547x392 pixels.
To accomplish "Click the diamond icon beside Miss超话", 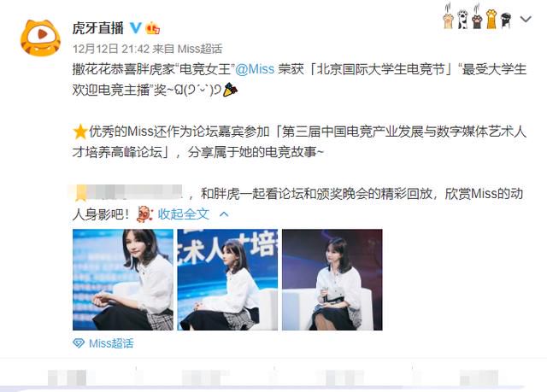I will pos(79,343).
